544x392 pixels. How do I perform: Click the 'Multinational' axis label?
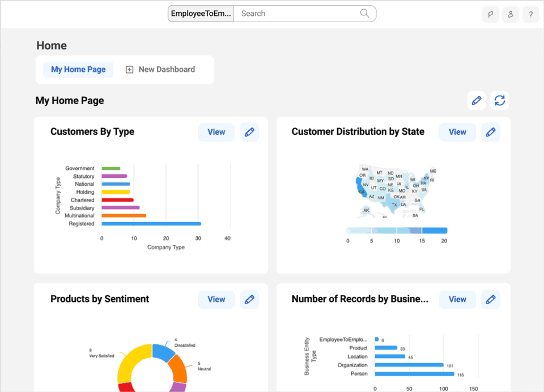tap(79, 216)
